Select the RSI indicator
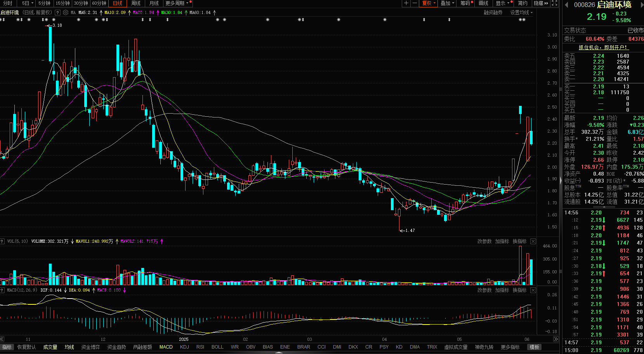This screenshot has width=644, height=354. tap(200, 347)
